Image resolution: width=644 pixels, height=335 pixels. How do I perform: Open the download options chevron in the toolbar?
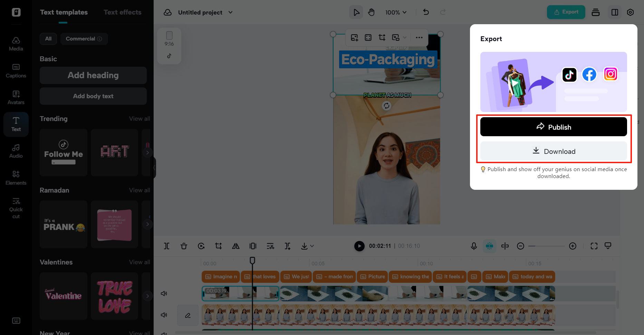click(312, 246)
